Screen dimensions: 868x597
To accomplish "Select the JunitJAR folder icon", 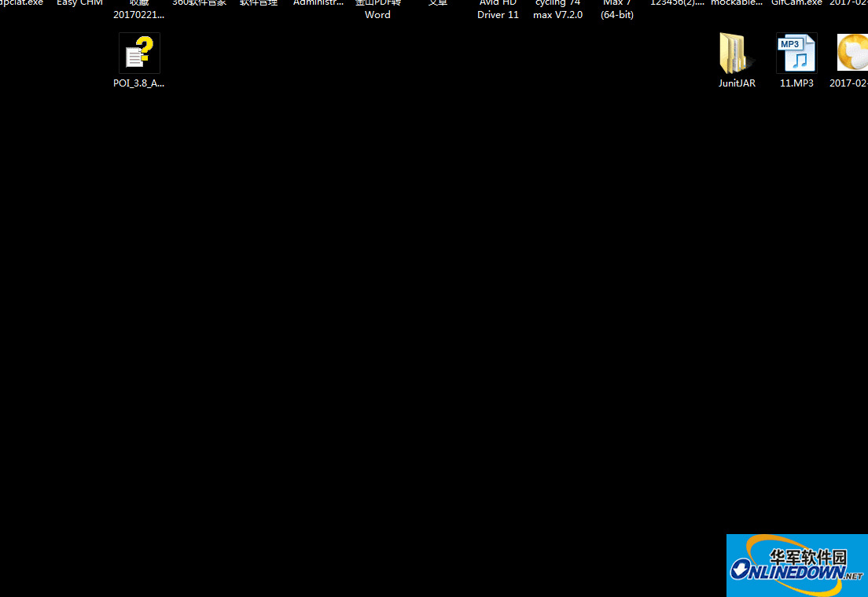I will pos(736,53).
